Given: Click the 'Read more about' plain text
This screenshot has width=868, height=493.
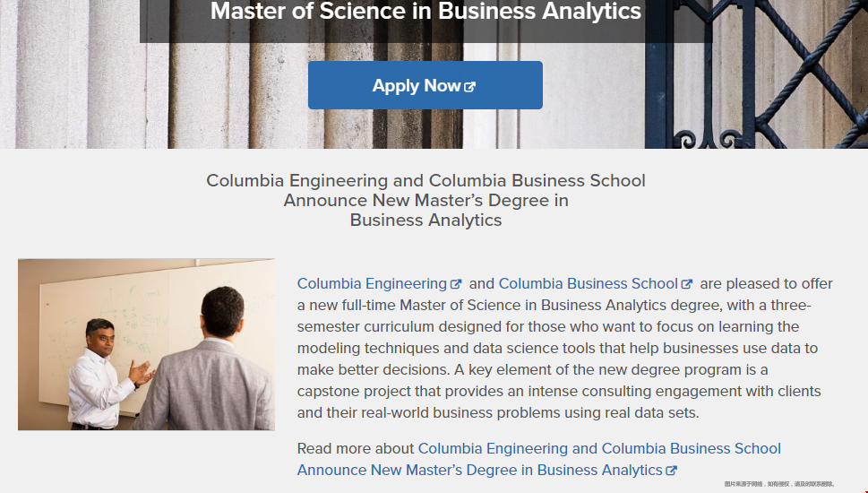Looking at the screenshot, I should click(356, 449).
